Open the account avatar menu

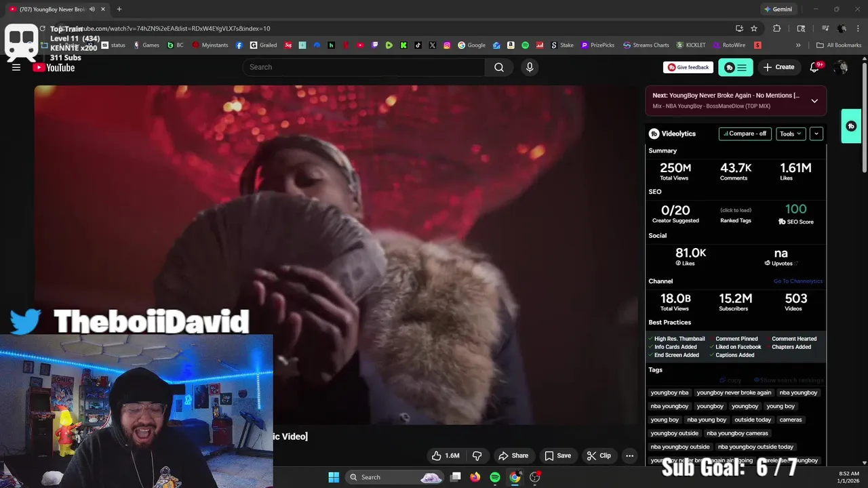click(x=842, y=67)
